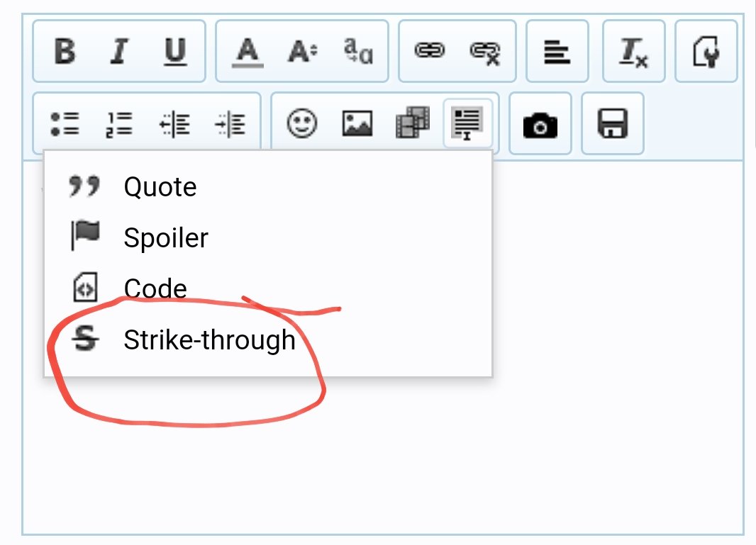Screen dimensions: 756x545
Task: Click the unlink icon
Action: (485, 52)
